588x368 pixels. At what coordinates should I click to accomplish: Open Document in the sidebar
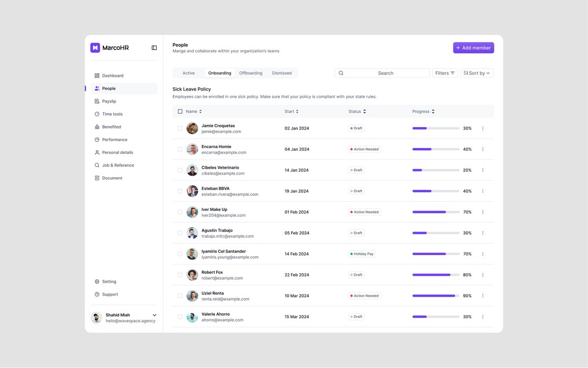124,178
